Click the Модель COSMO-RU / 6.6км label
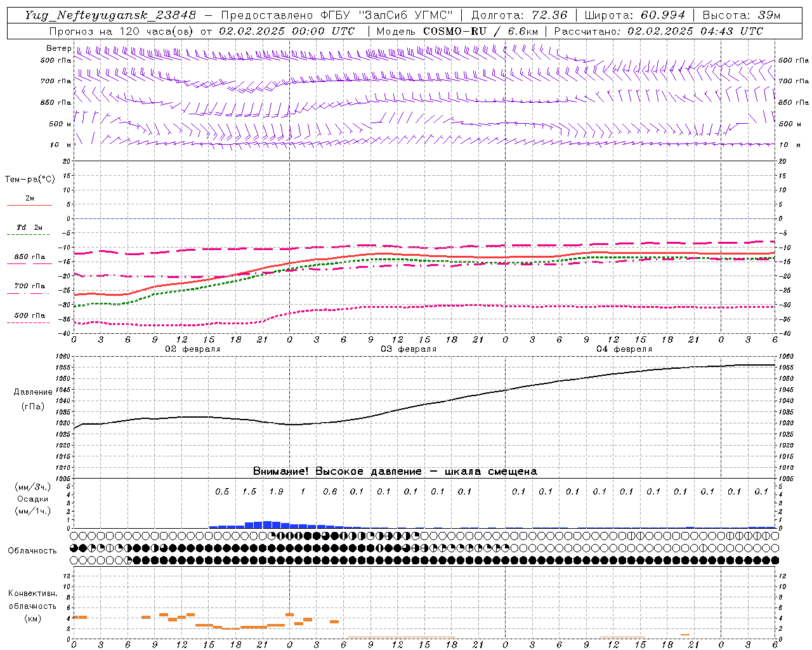This screenshot has height=650, width=812. click(457, 31)
